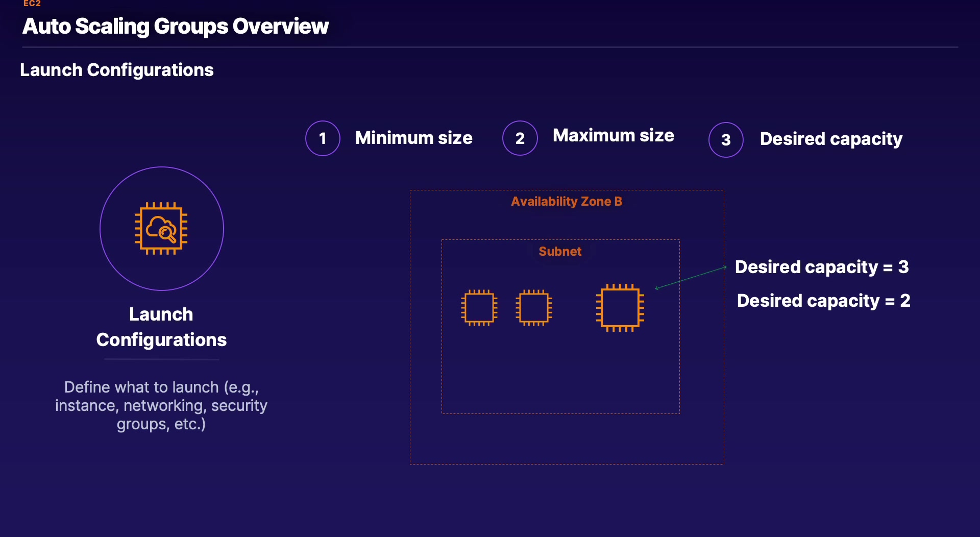Click the bold Launch Configurations caption under icon
The width and height of the screenshot is (980, 537).
161,327
